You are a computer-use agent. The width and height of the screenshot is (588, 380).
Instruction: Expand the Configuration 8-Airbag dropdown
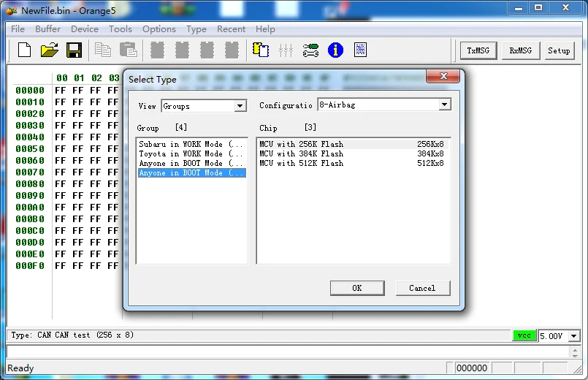point(444,104)
